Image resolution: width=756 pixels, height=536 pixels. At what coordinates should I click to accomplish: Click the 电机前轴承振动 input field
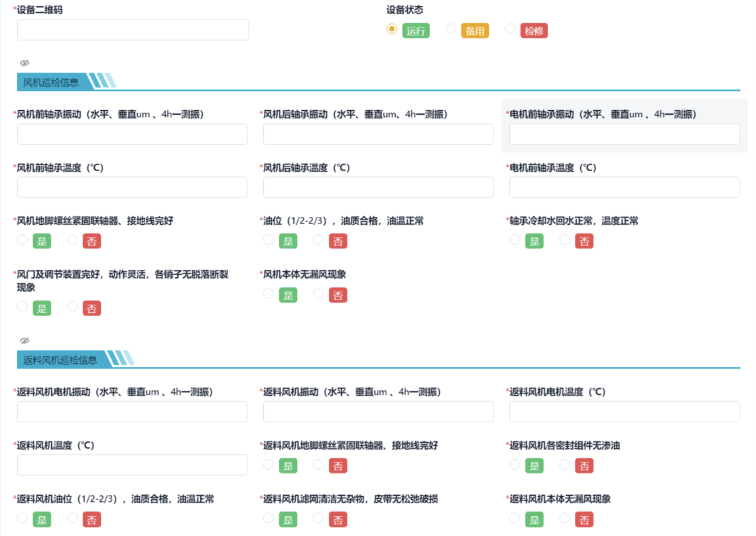coord(625,134)
